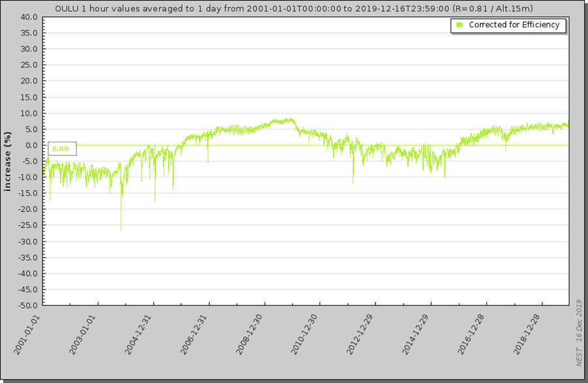This screenshot has height=383, width=588.
Task: Click the 0.0 y-axis tick label
Action: tap(31, 146)
